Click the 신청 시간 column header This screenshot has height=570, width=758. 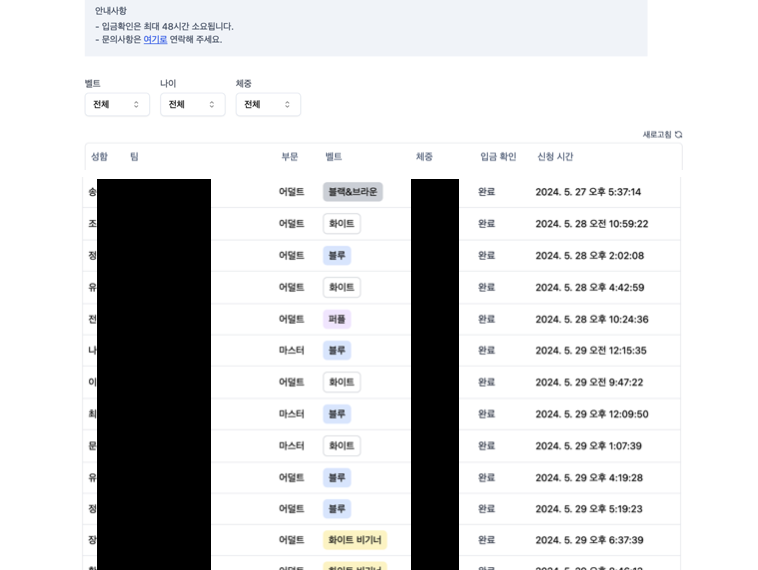point(555,157)
